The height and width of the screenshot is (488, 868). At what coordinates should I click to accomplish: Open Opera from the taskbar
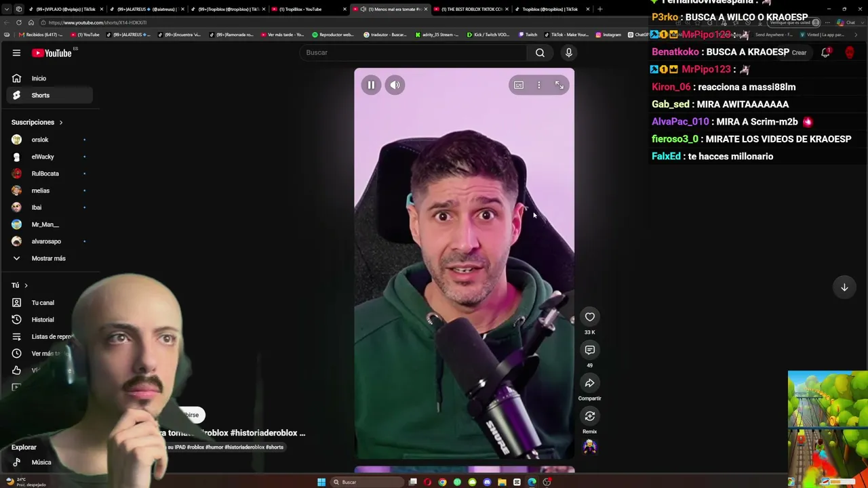pos(427,482)
